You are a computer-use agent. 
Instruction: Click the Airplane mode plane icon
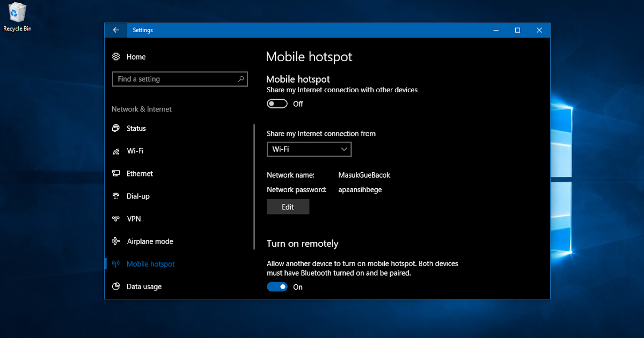[x=116, y=241]
